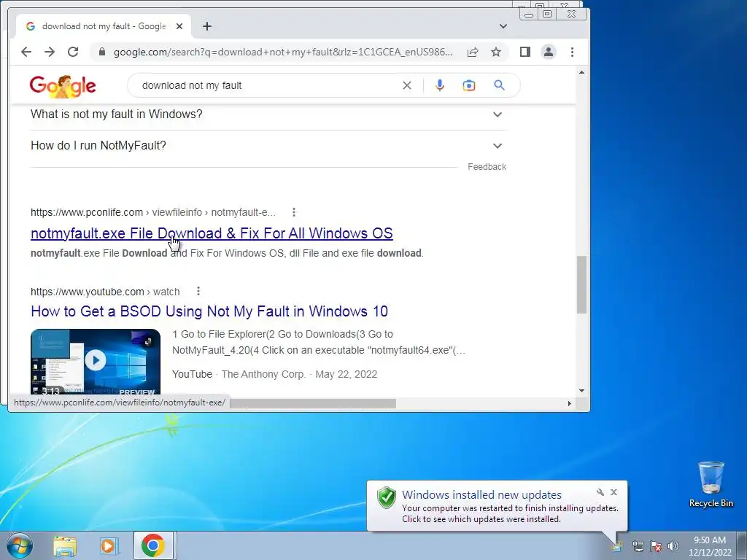Click the Feedback link

click(x=487, y=167)
